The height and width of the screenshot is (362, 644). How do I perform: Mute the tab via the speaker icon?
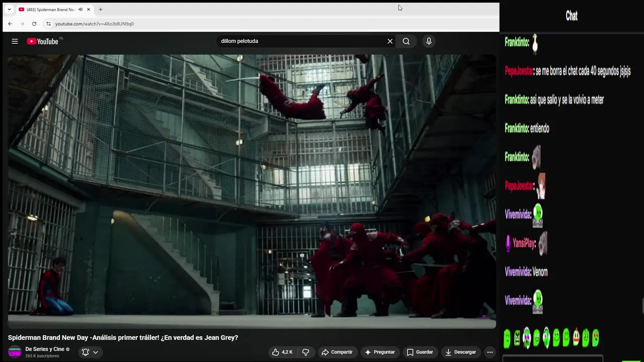pos(80,10)
